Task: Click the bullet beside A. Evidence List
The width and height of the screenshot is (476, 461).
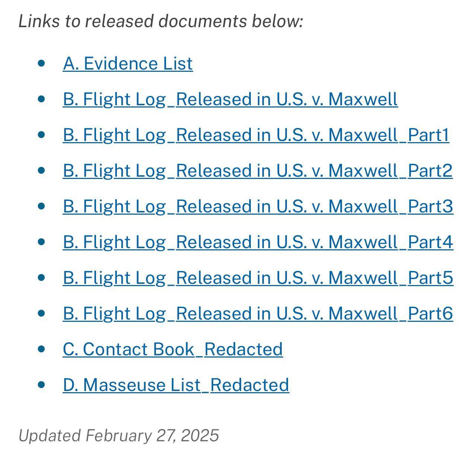Action: (41, 63)
